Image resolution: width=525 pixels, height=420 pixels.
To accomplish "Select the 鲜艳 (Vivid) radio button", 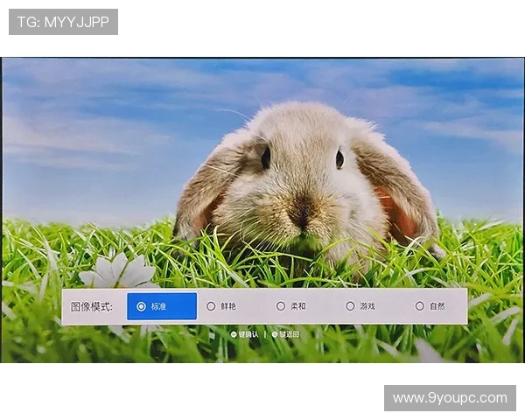I will (211, 306).
